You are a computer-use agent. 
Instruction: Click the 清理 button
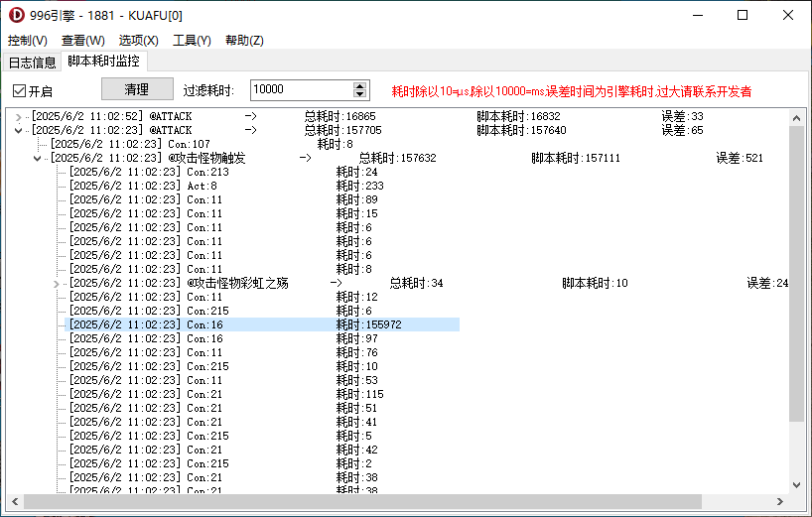point(137,89)
